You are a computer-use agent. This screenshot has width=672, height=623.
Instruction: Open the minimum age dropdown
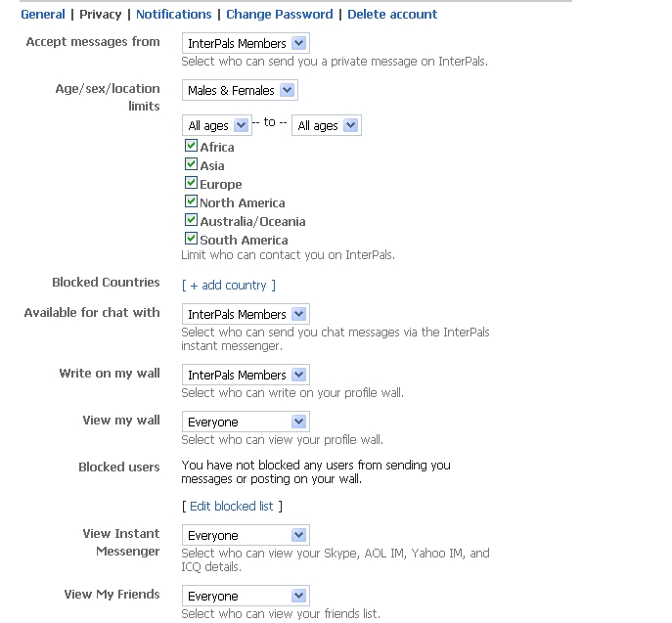coord(216,125)
